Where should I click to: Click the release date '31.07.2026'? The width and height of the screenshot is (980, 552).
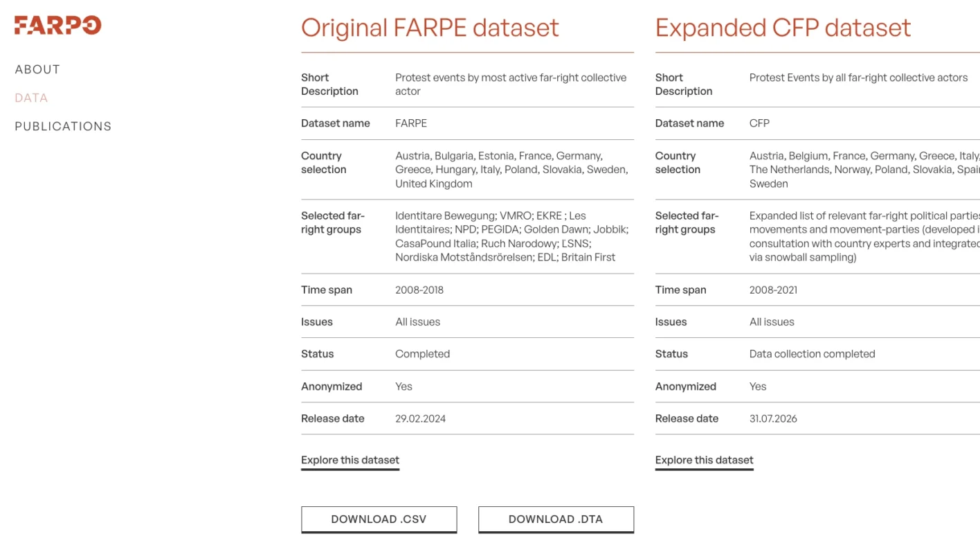(x=773, y=418)
